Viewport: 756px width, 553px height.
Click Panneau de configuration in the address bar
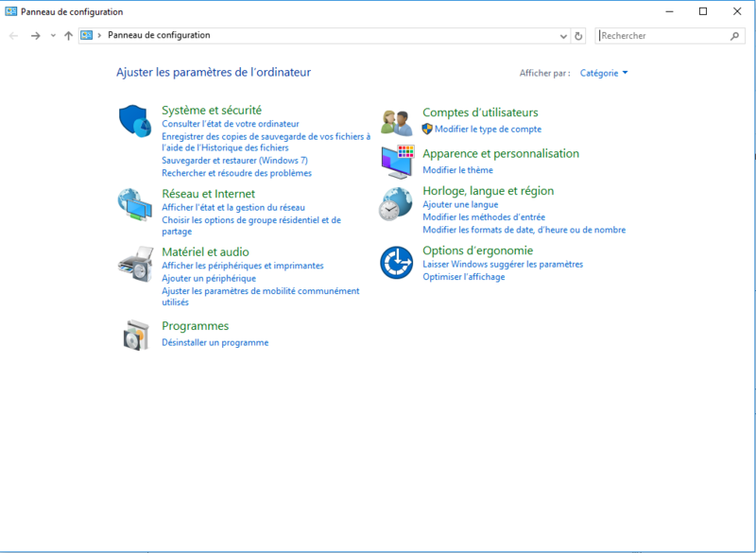click(x=159, y=35)
